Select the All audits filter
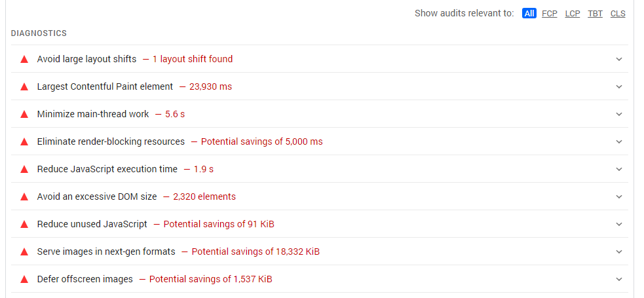The height and width of the screenshot is (298, 644). 529,14
